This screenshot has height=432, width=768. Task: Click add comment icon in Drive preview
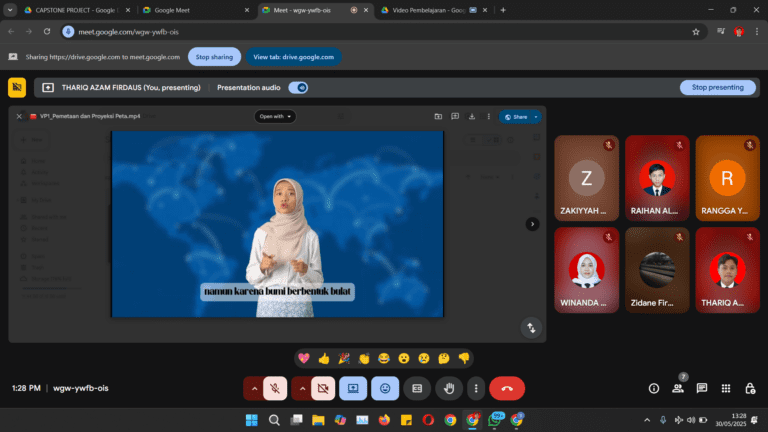tap(455, 117)
